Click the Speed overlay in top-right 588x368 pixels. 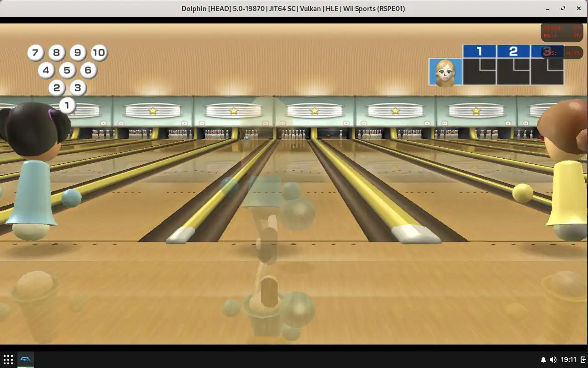click(x=562, y=32)
